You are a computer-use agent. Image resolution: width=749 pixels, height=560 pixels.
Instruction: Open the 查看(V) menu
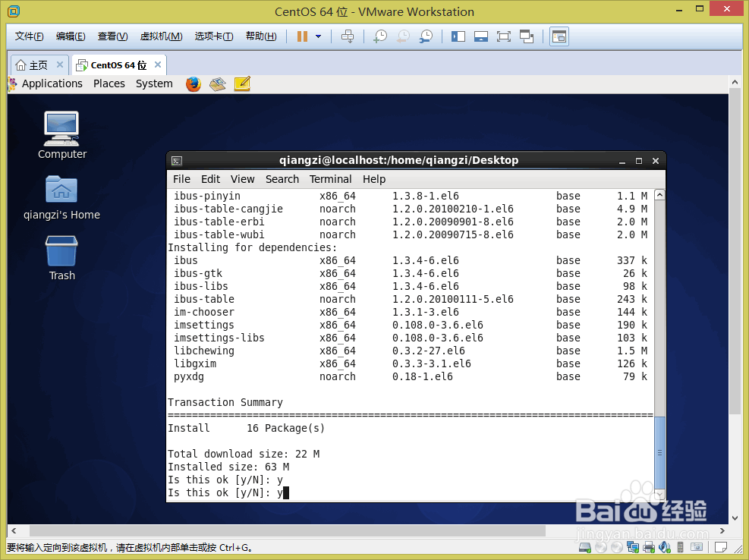(x=113, y=36)
